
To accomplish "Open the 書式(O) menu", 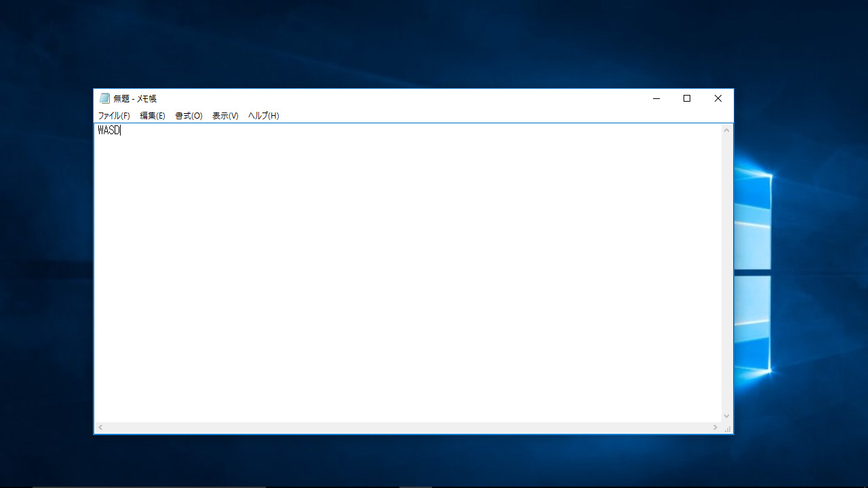I will [x=189, y=116].
